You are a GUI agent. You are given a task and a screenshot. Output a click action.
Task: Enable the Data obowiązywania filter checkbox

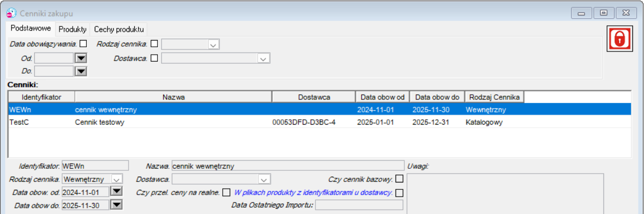[83, 44]
